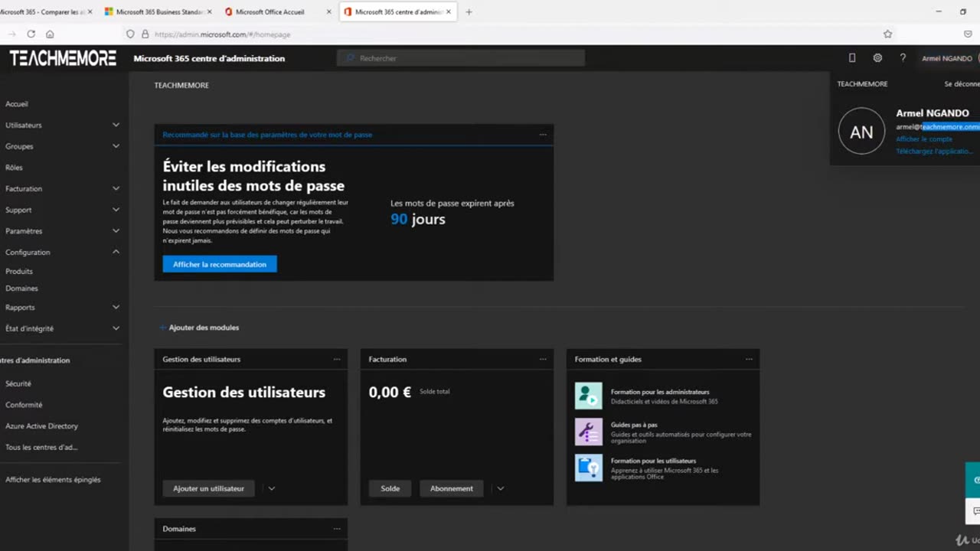Switch to Microsoft Office Accueil tab
This screenshot has width=980, height=551.
coord(278,11)
